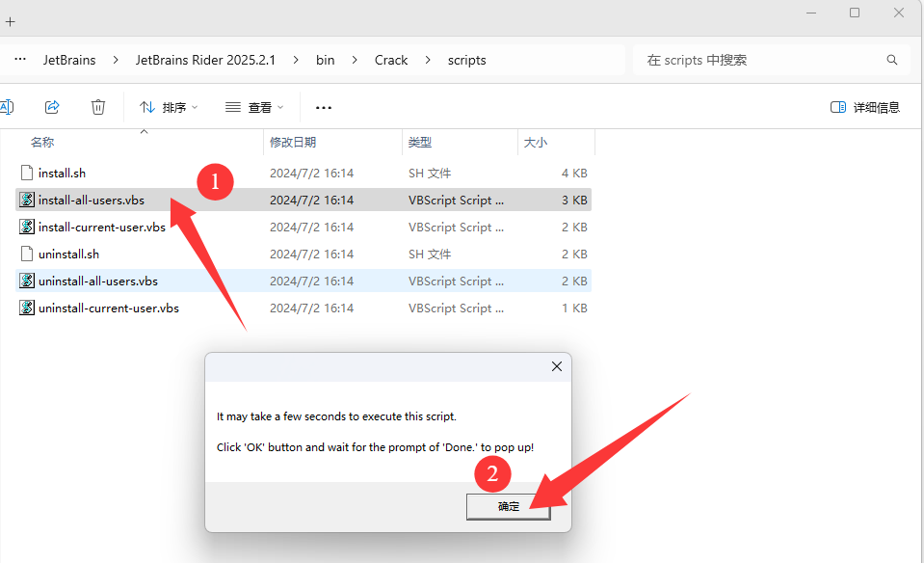The width and height of the screenshot is (924, 563).
Task: Sort by the 类型 column header
Action: [x=420, y=142]
